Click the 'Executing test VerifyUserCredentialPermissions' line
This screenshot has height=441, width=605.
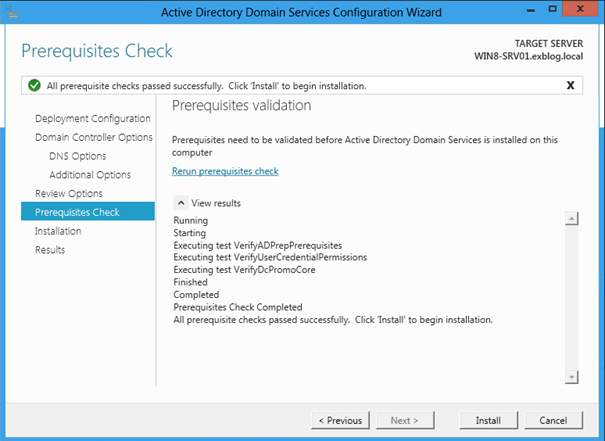point(270,257)
